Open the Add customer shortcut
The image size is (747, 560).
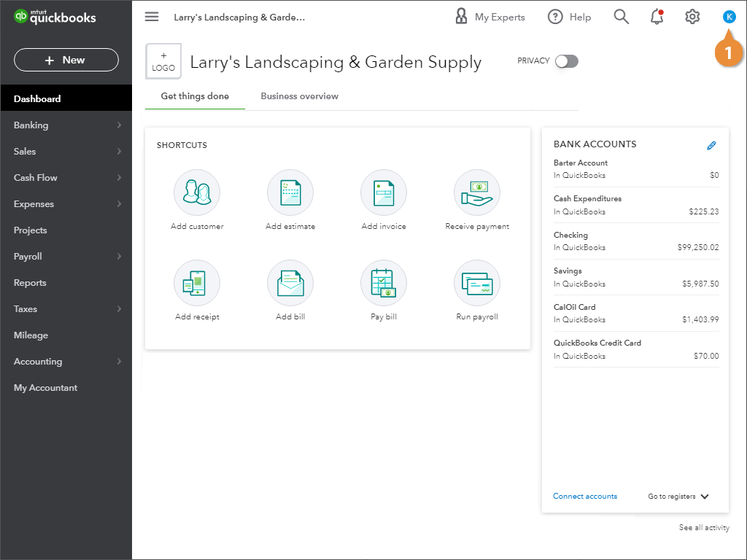pyautogui.click(x=197, y=192)
